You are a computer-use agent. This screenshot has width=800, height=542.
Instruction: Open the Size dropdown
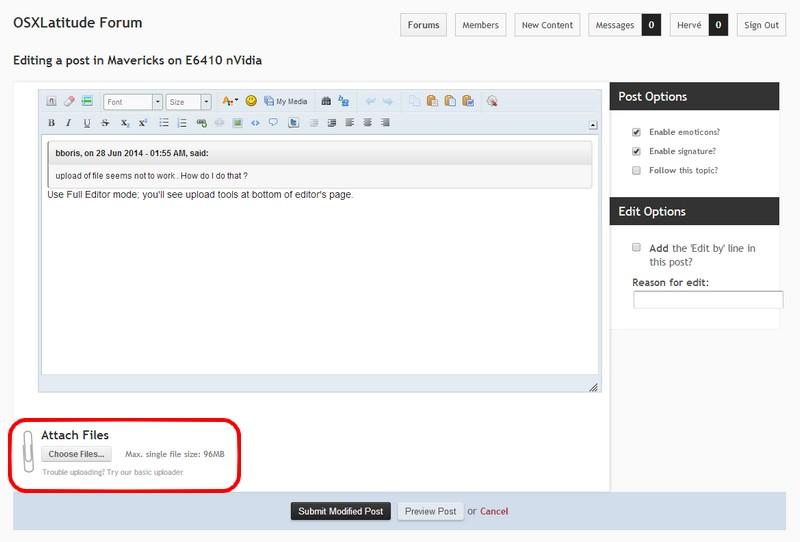coord(188,102)
